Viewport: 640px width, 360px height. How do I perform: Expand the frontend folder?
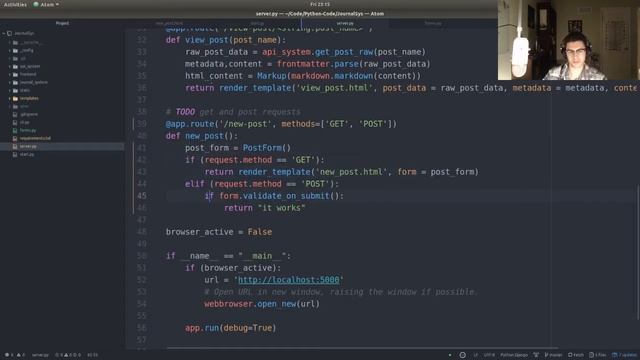(10, 74)
